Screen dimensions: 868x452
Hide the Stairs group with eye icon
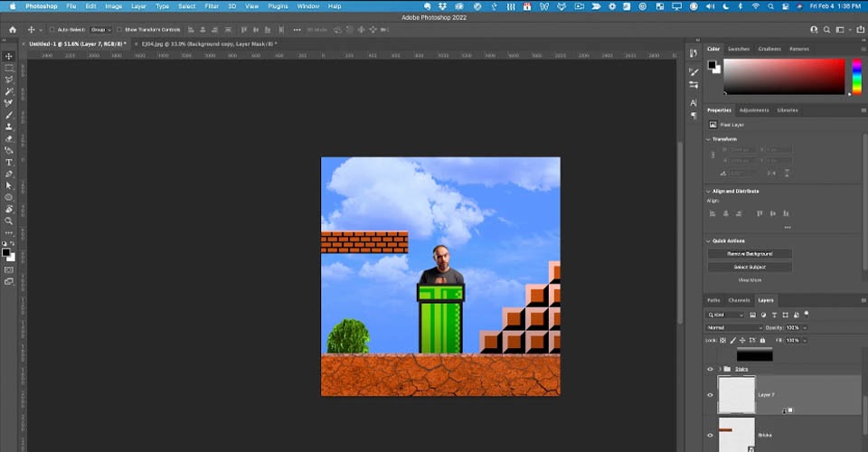click(x=711, y=369)
